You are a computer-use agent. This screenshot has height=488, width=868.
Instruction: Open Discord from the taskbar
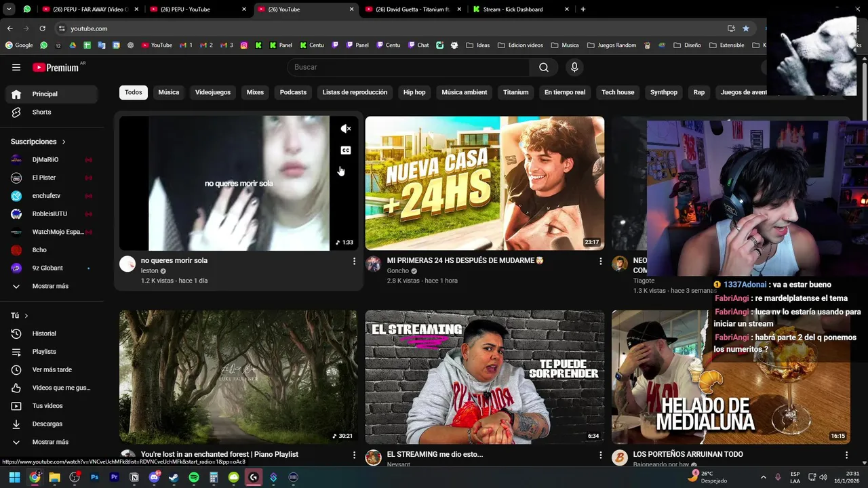(x=154, y=477)
